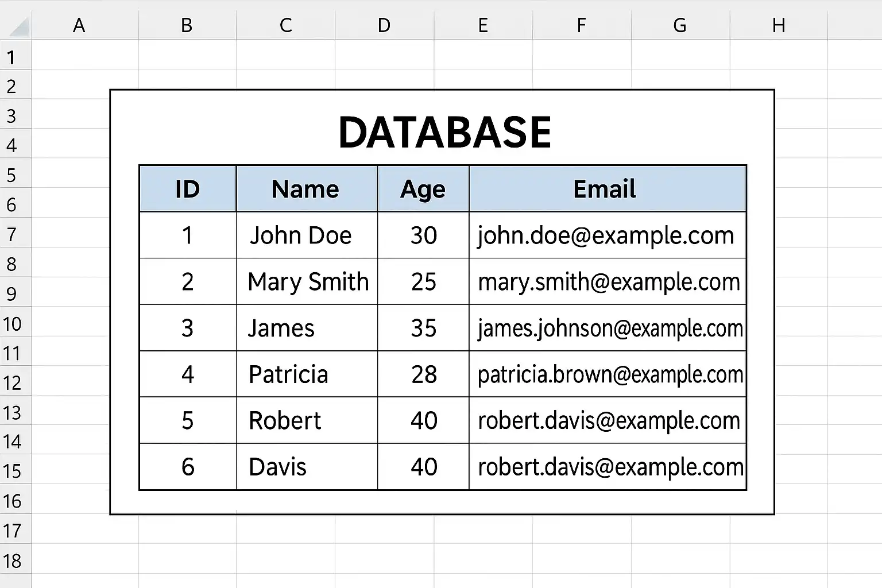Select the John Doe name cell
882x588 pixels.
[307, 235]
